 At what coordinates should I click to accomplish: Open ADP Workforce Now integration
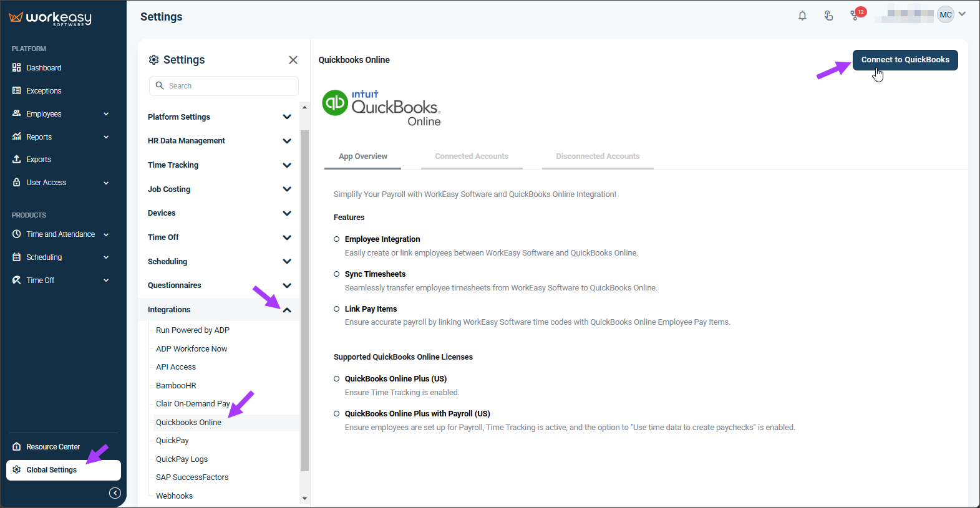pos(192,349)
